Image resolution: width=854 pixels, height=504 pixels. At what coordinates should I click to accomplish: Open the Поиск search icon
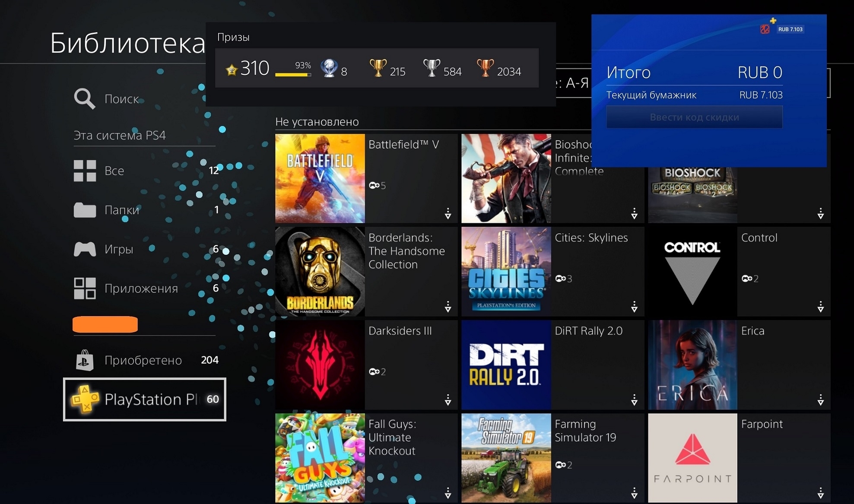[x=84, y=99]
